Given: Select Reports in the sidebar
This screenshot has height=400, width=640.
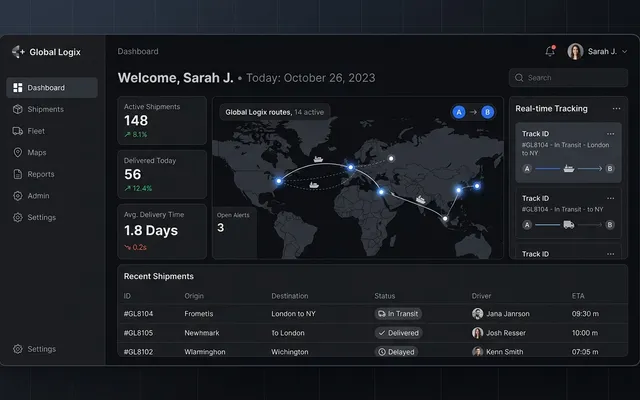Looking at the screenshot, I should (41, 174).
